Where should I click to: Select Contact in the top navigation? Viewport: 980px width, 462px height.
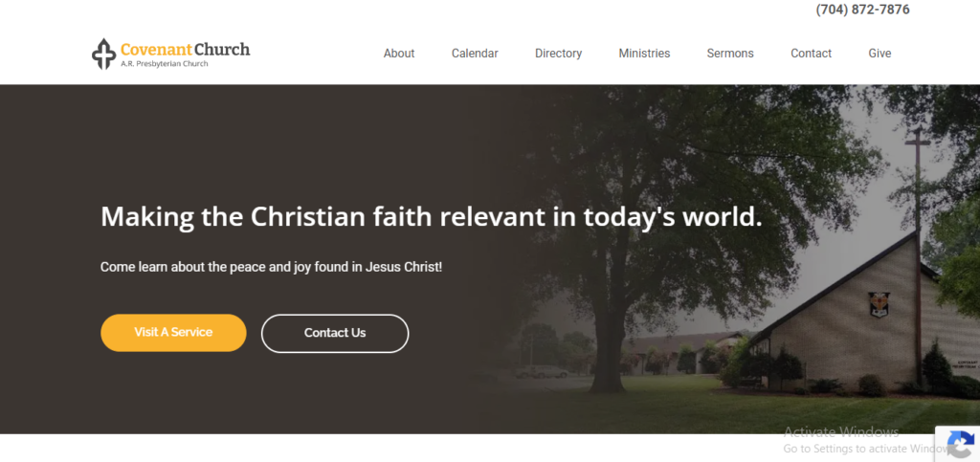pyautogui.click(x=811, y=54)
